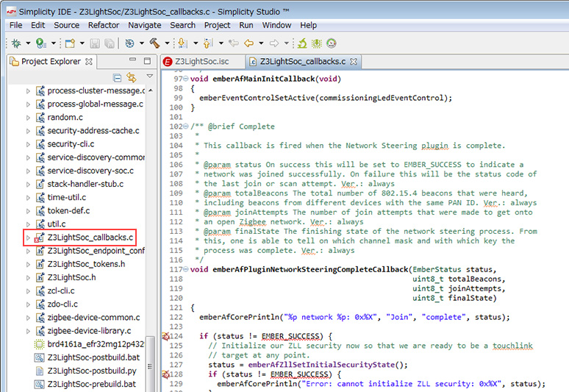The width and height of the screenshot is (569, 392).
Task: Open the Refactor menu
Action: tap(104, 25)
